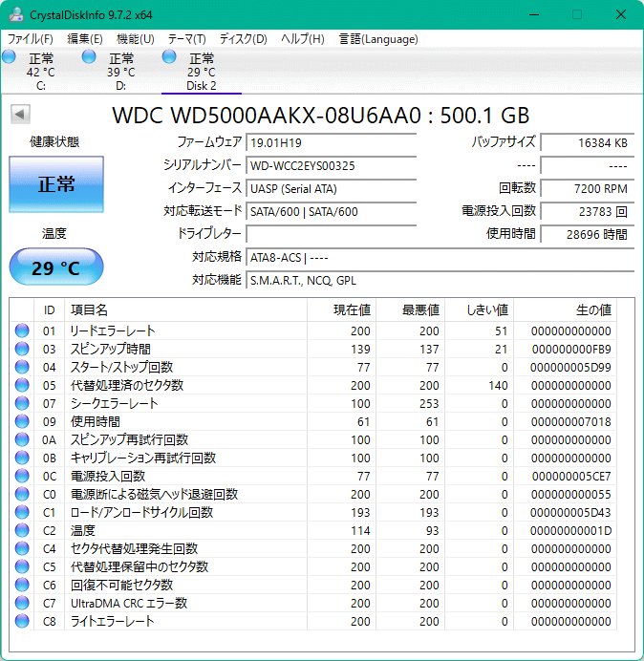Click the 使用時間 value 28696 時間
Viewport: 644px width, 661px height.
[587, 234]
